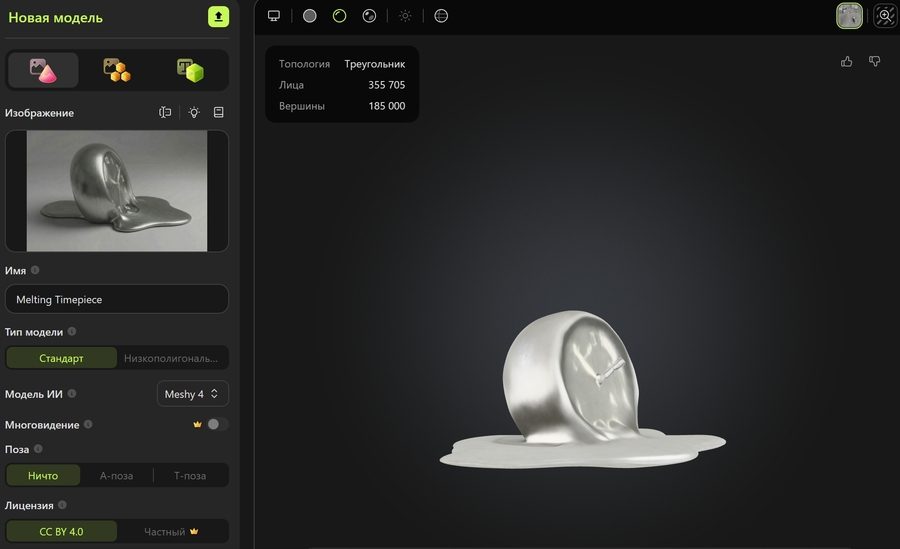Click the info icon next to Поза
This screenshot has width=900, height=549.
point(38,449)
